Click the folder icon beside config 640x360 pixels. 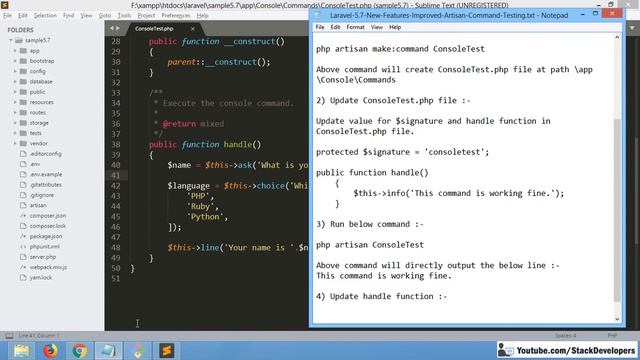pyautogui.click(x=23, y=71)
